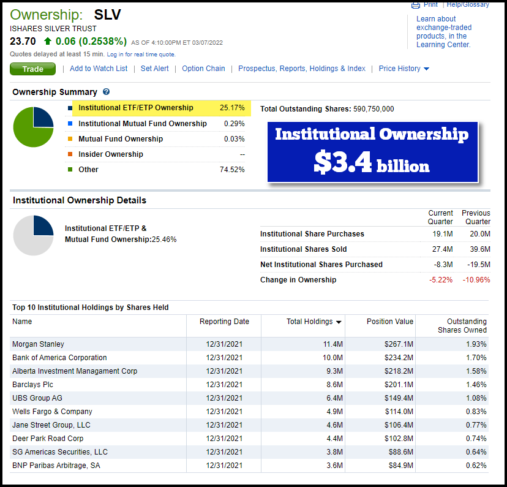Click the grey Institutional Ownership Details pie chart

point(33,235)
